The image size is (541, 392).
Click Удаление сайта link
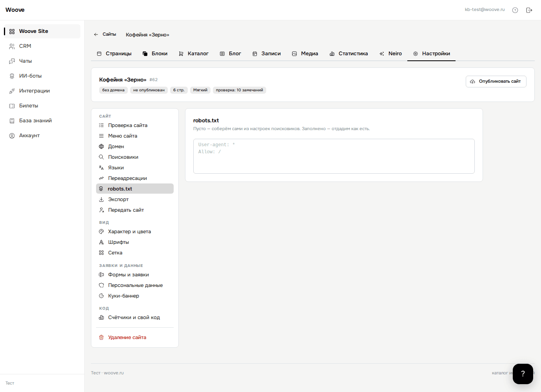(135, 338)
